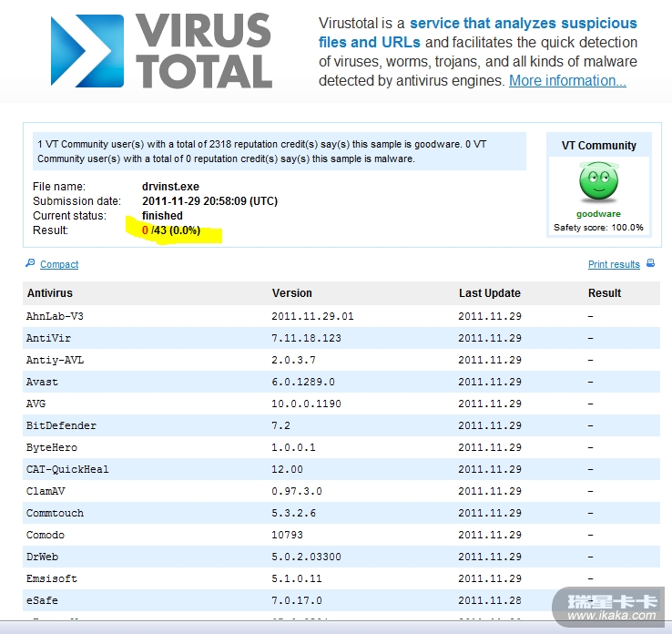
Task: Open the More information link
Action: point(567,80)
